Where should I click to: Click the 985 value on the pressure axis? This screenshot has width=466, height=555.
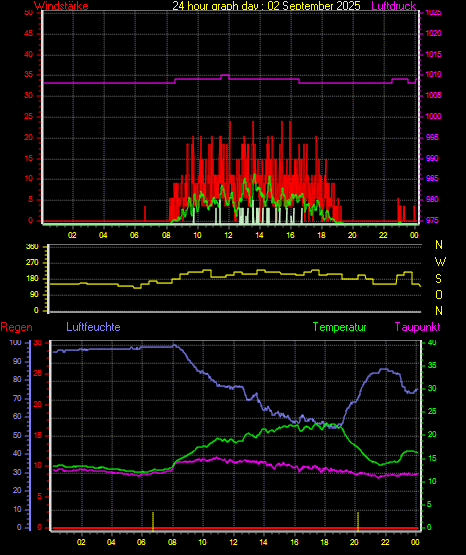point(432,178)
